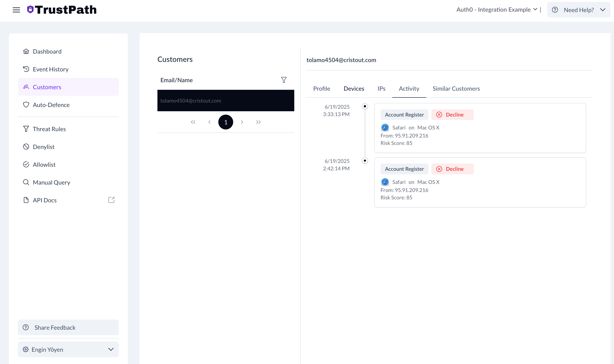Go to next customers page
This screenshot has width=614, height=364.
click(x=242, y=122)
